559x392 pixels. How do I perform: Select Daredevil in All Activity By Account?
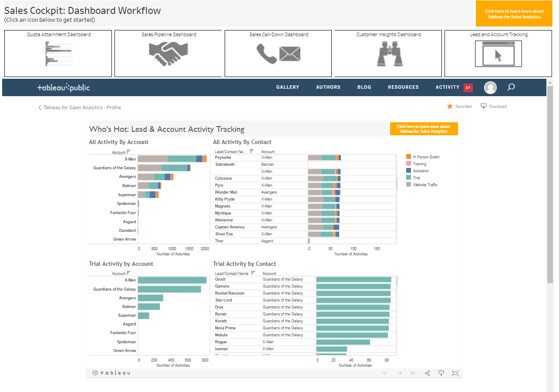pos(128,231)
